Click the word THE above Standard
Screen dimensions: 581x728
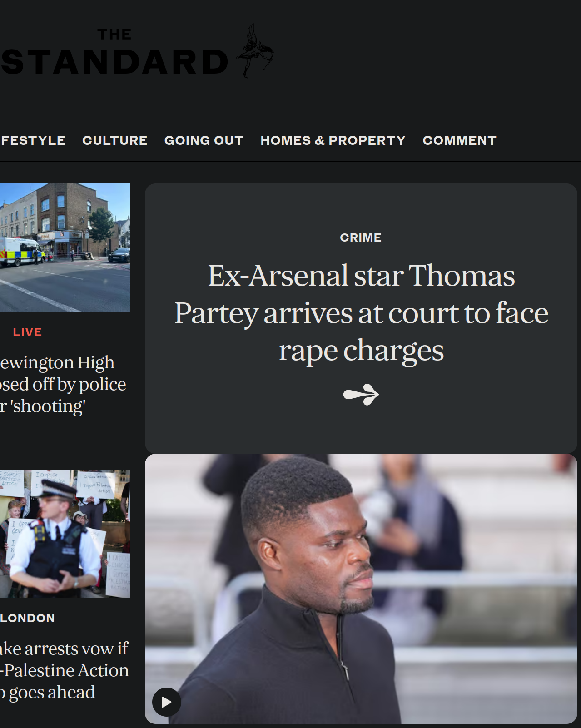tap(114, 35)
